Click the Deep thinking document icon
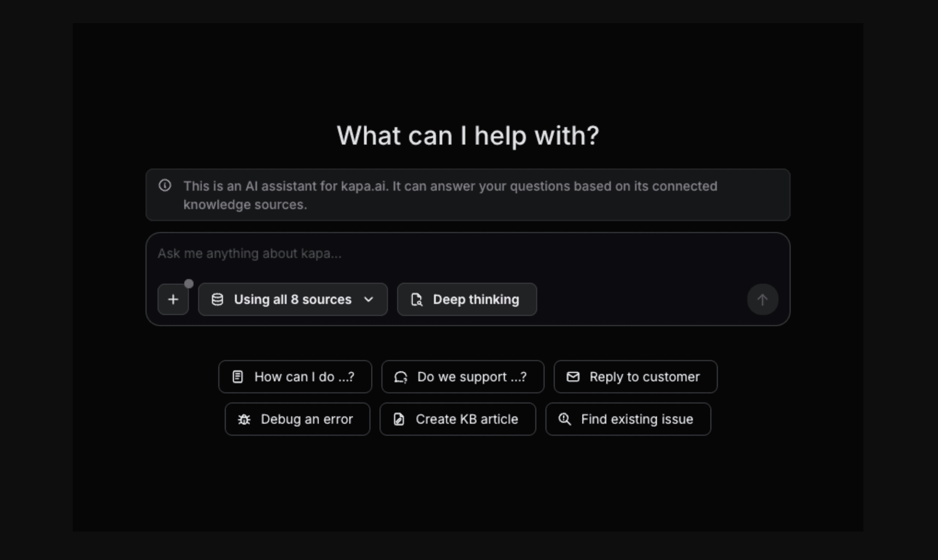 pyautogui.click(x=416, y=299)
